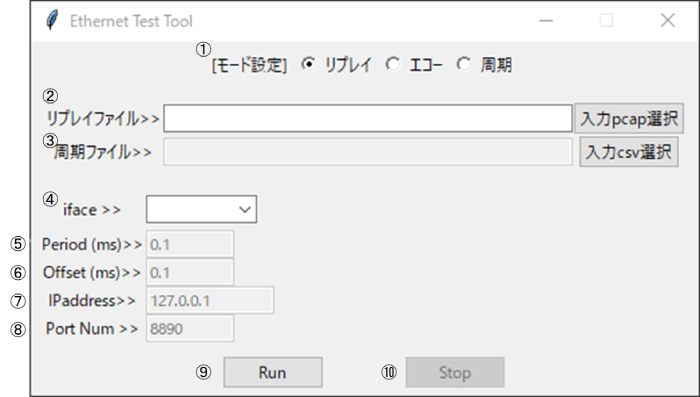Close the Ethernet Test Tool window

(x=667, y=21)
